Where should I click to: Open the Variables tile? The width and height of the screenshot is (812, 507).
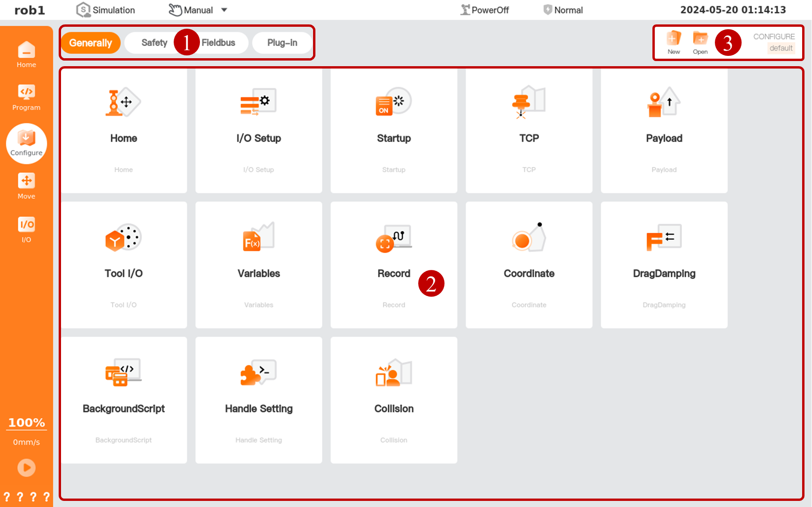(x=259, y=265)
